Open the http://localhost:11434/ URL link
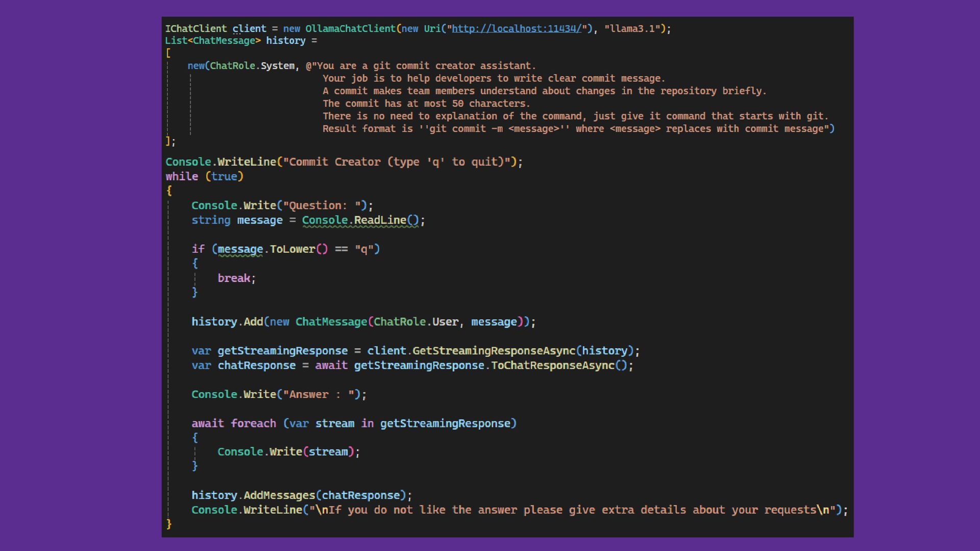Image resolution: width=980 pixels, height=551 pixels. tap(516, 29)
